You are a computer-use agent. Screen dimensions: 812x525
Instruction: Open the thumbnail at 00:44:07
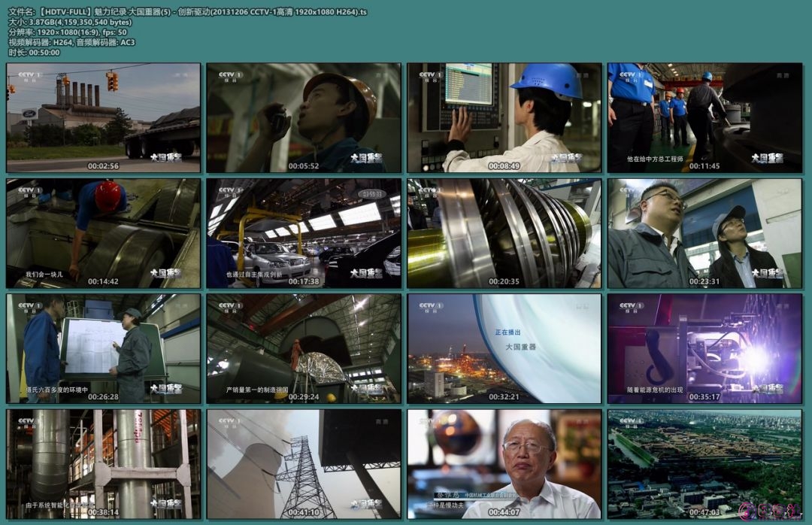pyautogui.click(x=504, y=464)
